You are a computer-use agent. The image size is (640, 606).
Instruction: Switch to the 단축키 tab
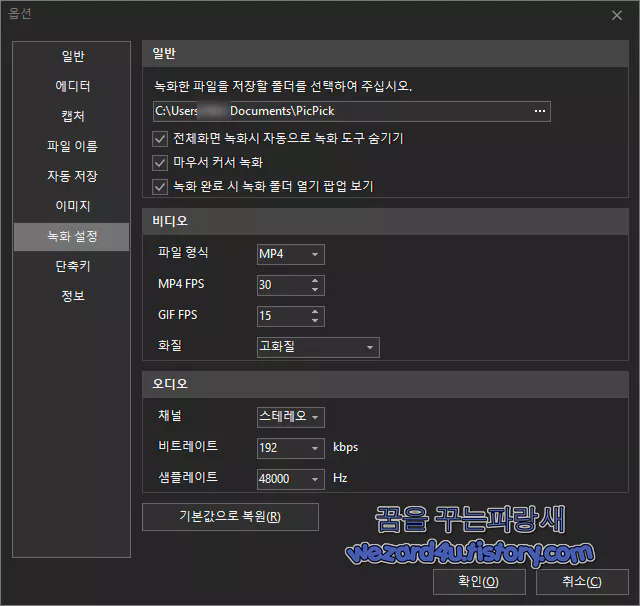72,266
